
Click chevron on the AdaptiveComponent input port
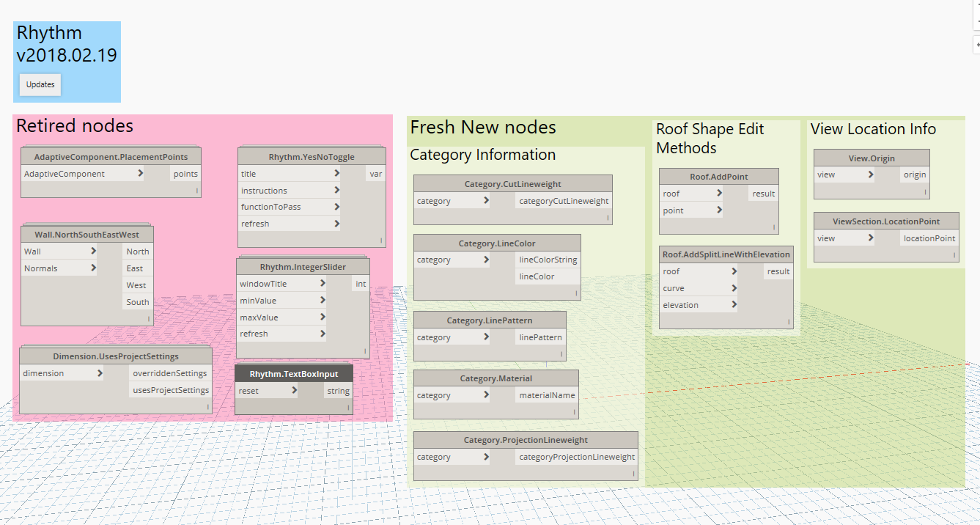click(x=140, y=174)
